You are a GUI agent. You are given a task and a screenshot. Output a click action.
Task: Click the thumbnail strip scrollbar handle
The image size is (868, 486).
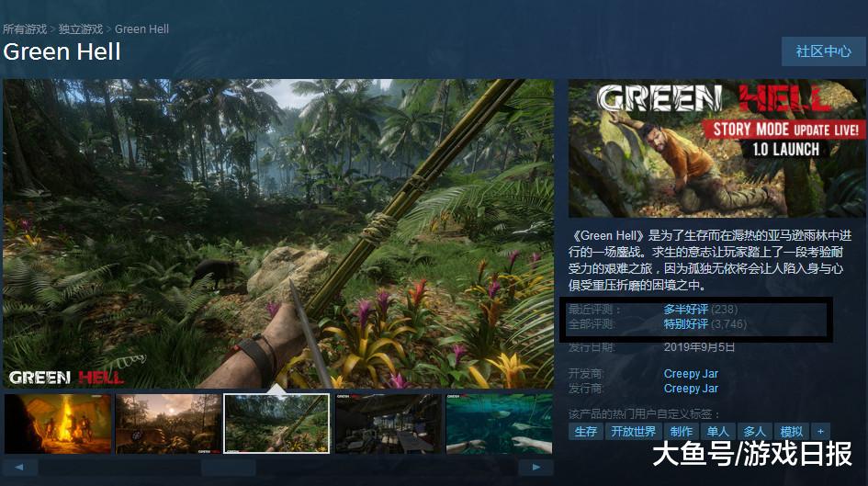(228, 468)
